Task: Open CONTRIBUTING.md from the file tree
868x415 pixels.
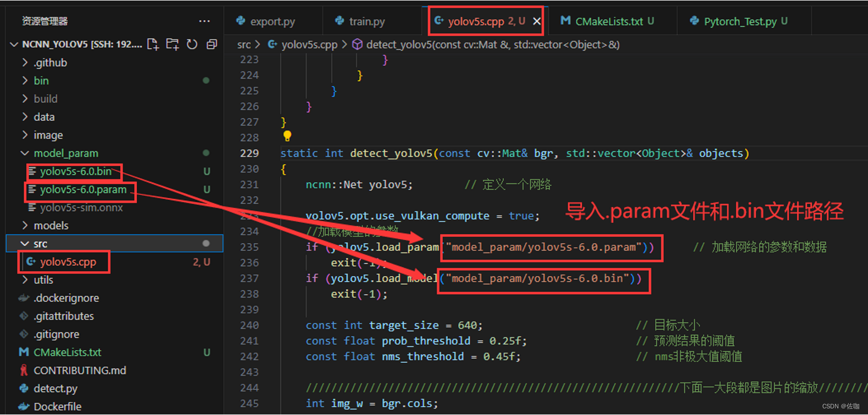Action: coord(80,371)
